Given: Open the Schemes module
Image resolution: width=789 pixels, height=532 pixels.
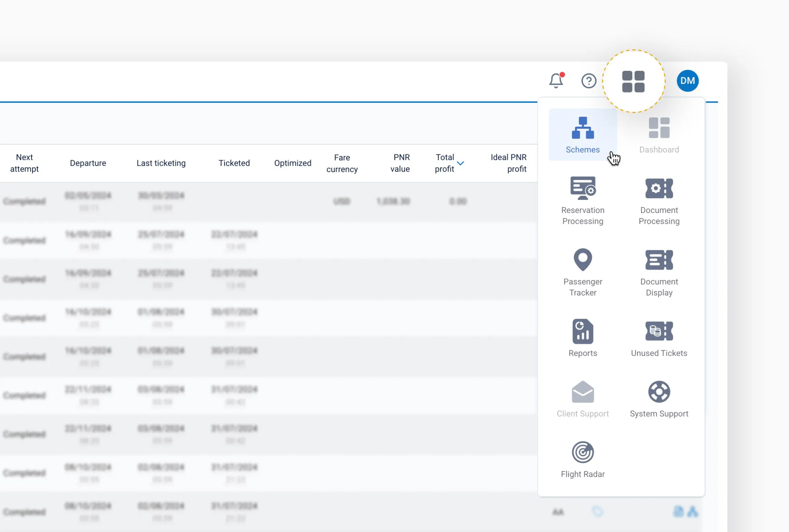Looking at the screenshot, I should tap(583, 135).
